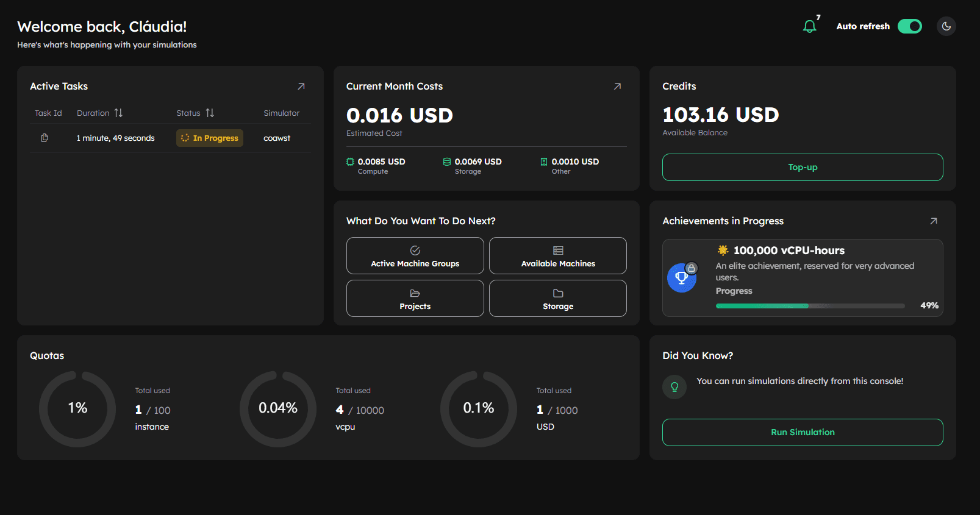Viewport: 980px width, 515px height.
Task: Go to Storage shortcut button
Action: (558, 299)
